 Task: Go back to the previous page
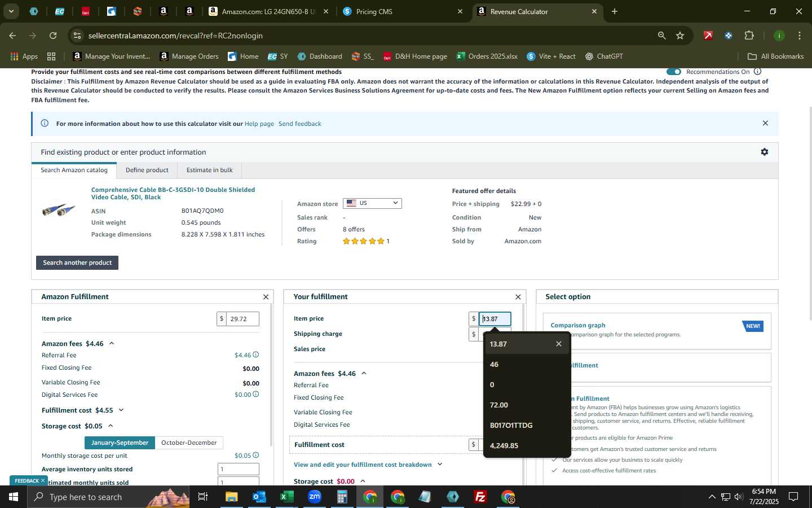12,36
